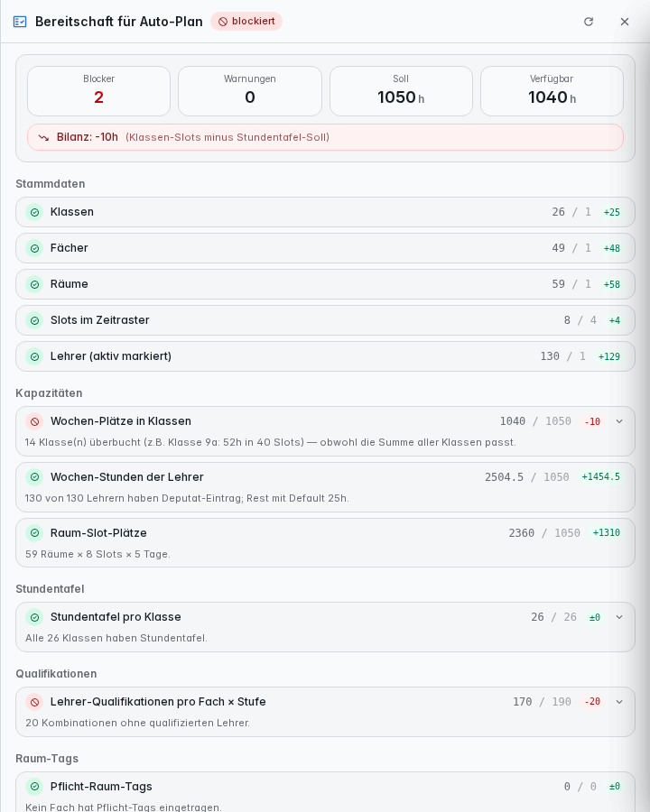The height and width of the screenshot is (812, 650).
Task: Click the Lehrer (aktiv markiert) label
Action: click(x=110, y=356)
